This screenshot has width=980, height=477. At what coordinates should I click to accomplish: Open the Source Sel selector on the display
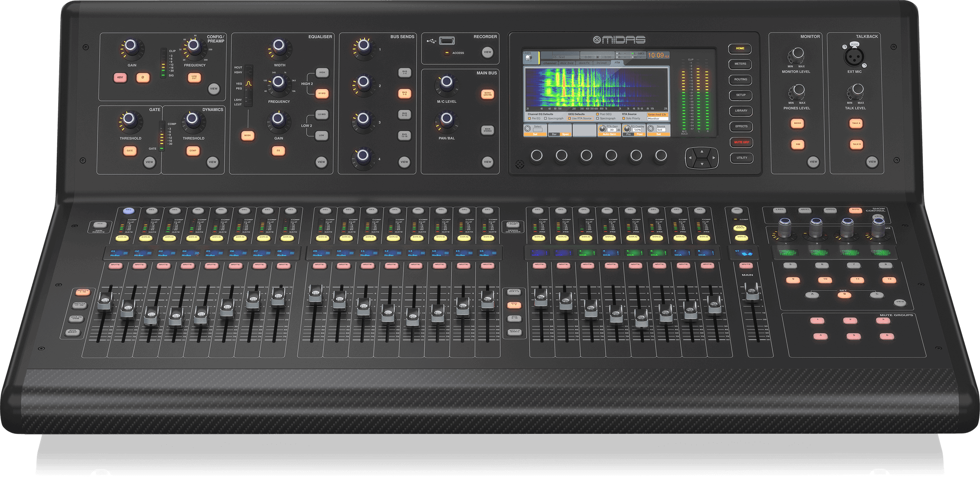[x=662, y=130]
